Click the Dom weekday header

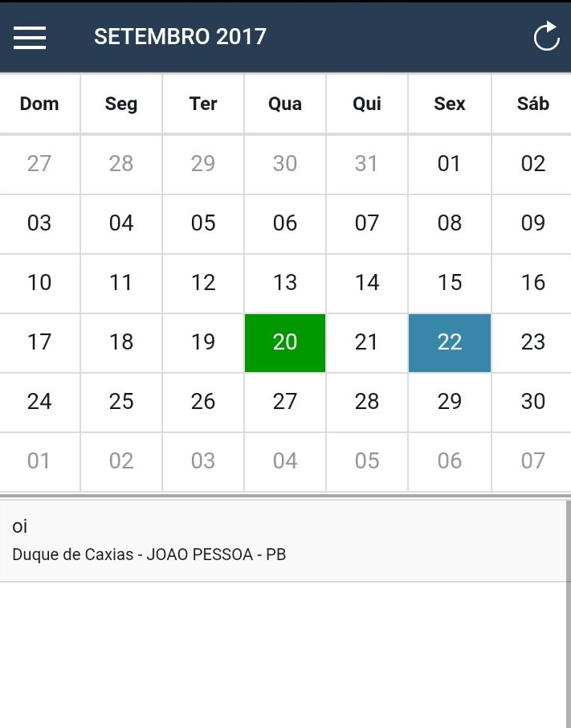(x=39, y=104)
